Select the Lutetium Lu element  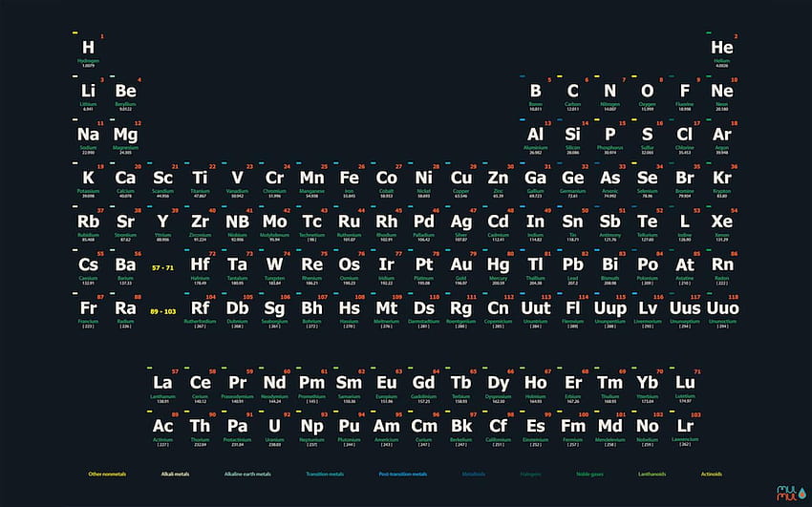click(685, 386)
